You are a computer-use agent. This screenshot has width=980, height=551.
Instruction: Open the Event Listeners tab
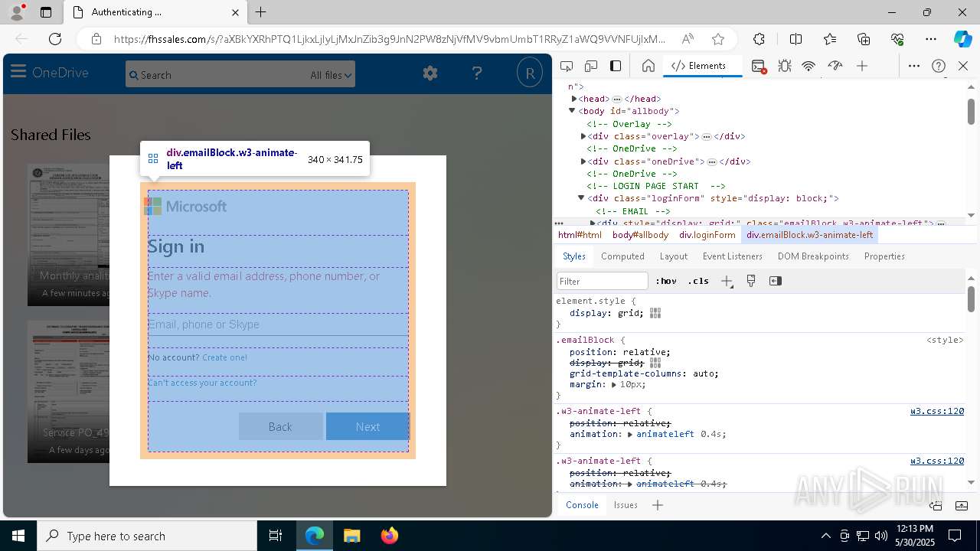[733, 256]
